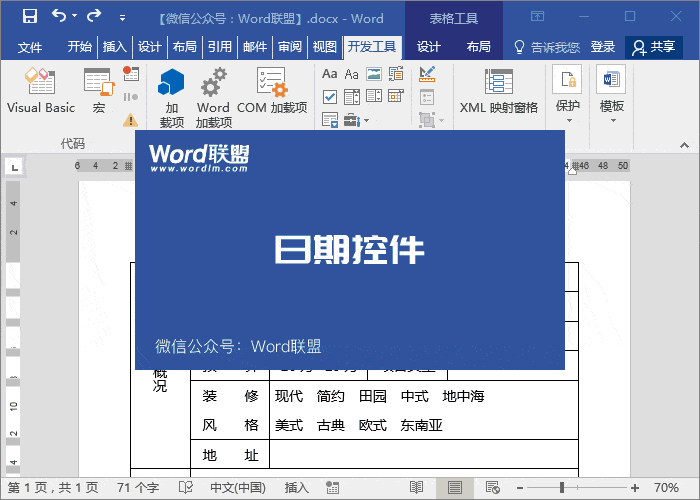Screen dimensions: 700x500
Task: Zoom out with minus button
Action: (x=520, y=488)
